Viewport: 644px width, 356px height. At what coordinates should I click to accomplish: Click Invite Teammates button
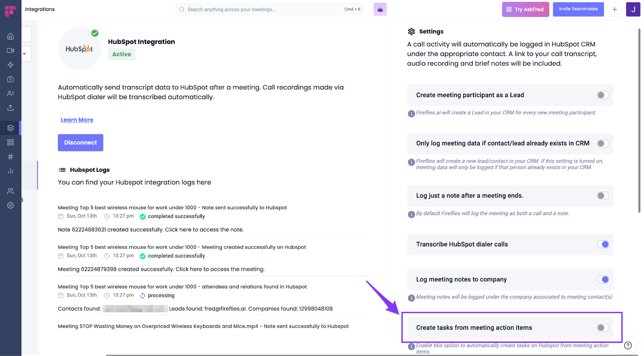tap(578, 9)
